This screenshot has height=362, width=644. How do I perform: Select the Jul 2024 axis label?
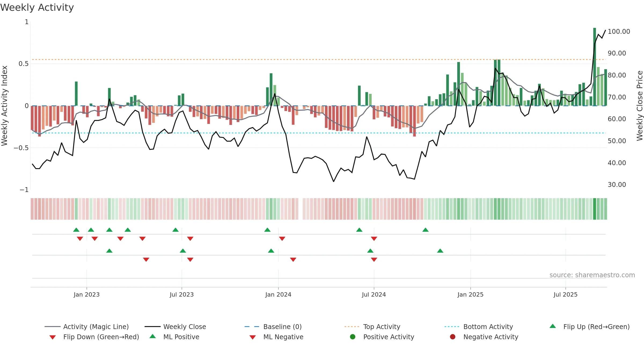374,294
